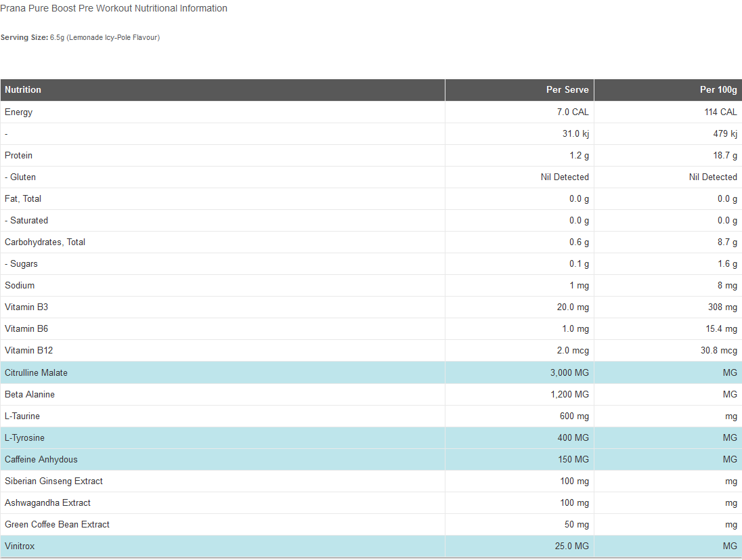742x560 pixels.
Task: Click the '8 mg' sodium value
Action: point(727,286)
